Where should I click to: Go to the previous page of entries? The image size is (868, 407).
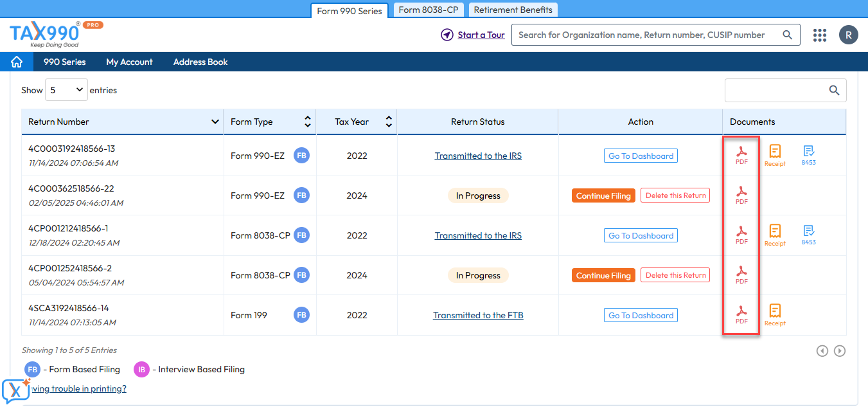[x=822, y=350]
